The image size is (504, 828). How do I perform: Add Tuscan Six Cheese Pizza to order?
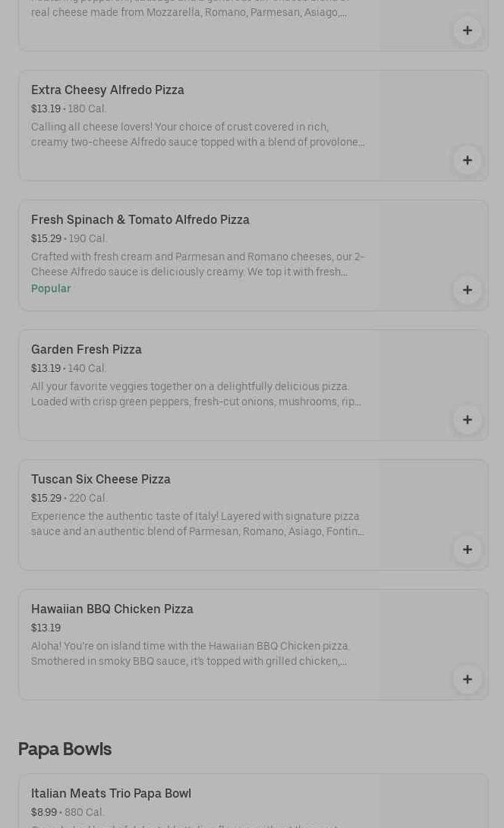[x=467, y=549]
